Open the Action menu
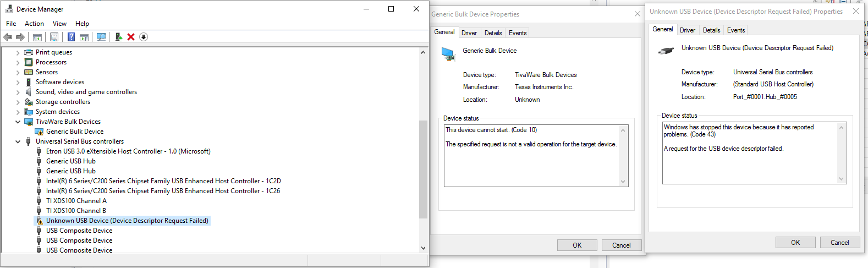 coord(34,24)
